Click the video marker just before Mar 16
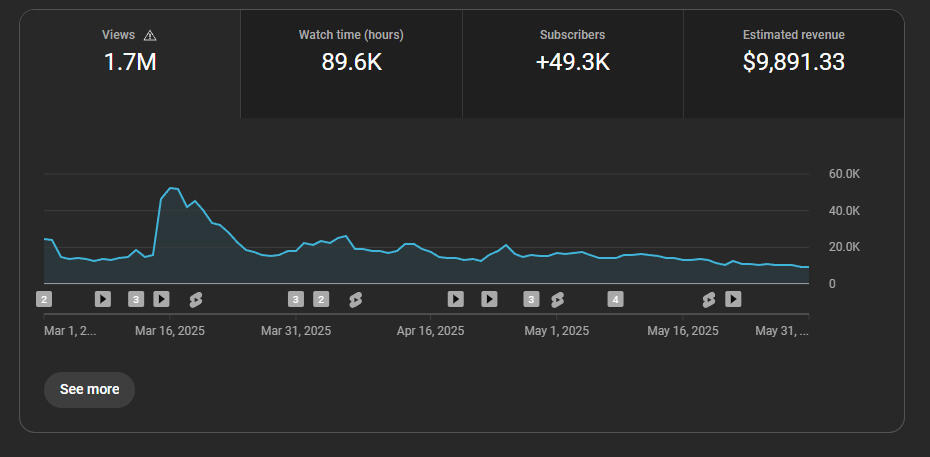The height and width of the screenshot is (457, 930). tap(161, 299)
